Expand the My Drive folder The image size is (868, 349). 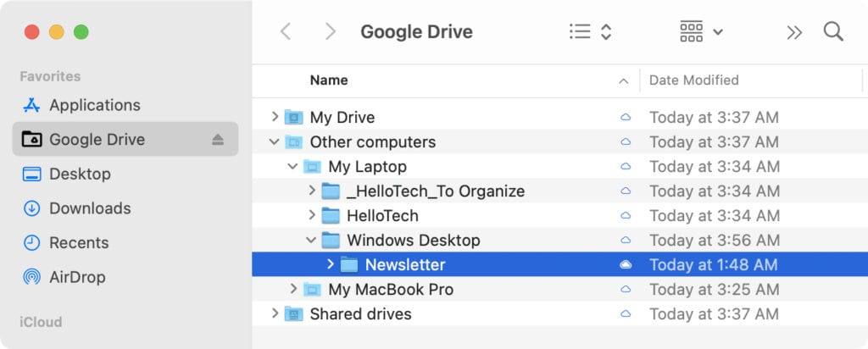(x=275, y=117)
